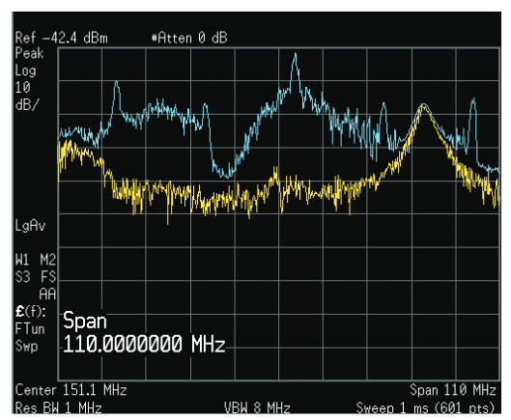
Task: Select the '110.0000000 MHz' span value
Action: 144,344
